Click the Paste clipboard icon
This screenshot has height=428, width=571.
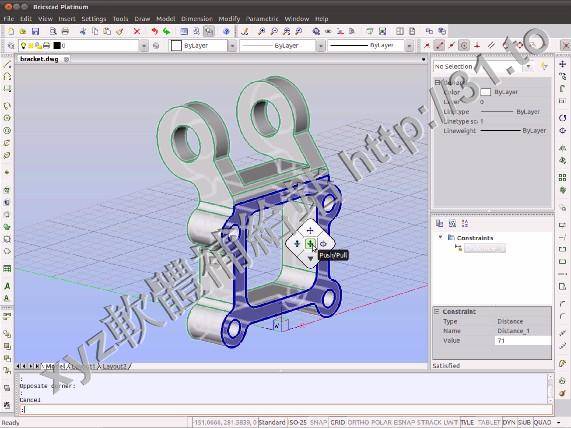click(x=107, y=32)
